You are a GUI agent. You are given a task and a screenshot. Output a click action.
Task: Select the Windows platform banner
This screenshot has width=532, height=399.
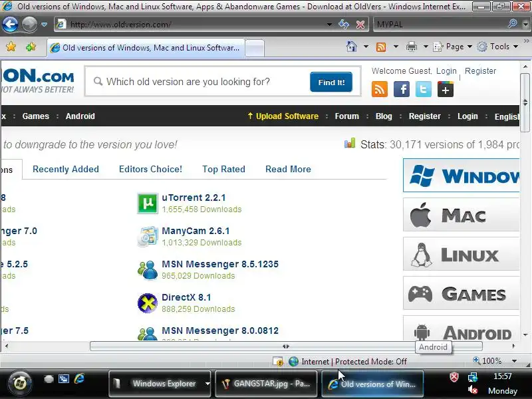pos(462,176)
